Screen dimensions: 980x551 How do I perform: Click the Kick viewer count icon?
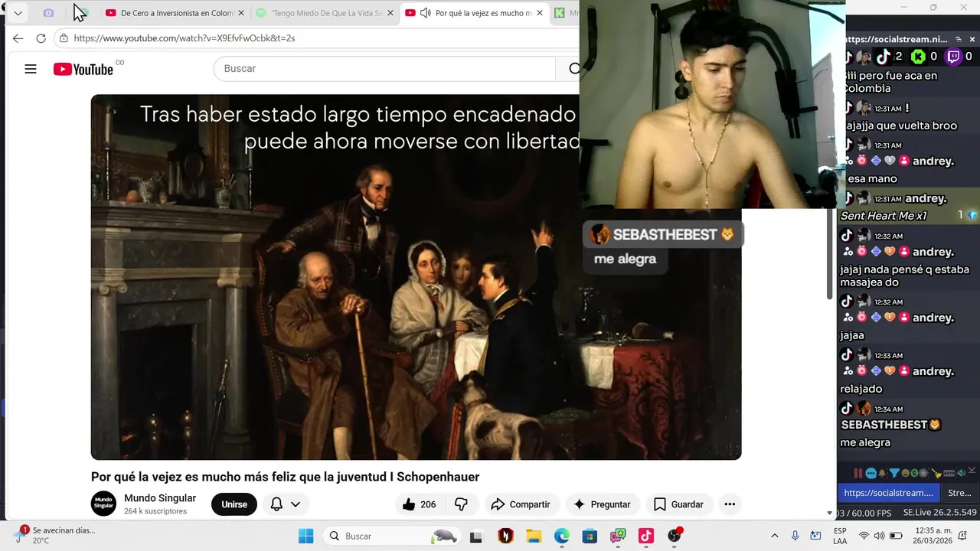(x=917, y=57)
